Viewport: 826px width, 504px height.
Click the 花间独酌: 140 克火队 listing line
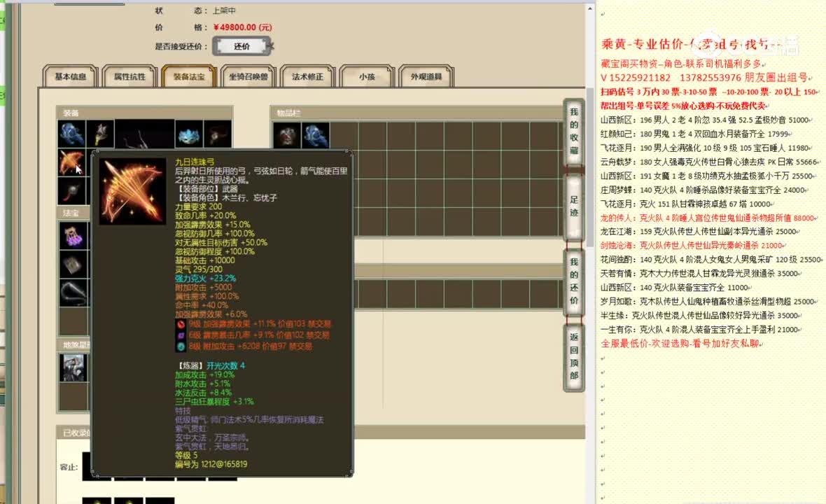coord(711,259)
